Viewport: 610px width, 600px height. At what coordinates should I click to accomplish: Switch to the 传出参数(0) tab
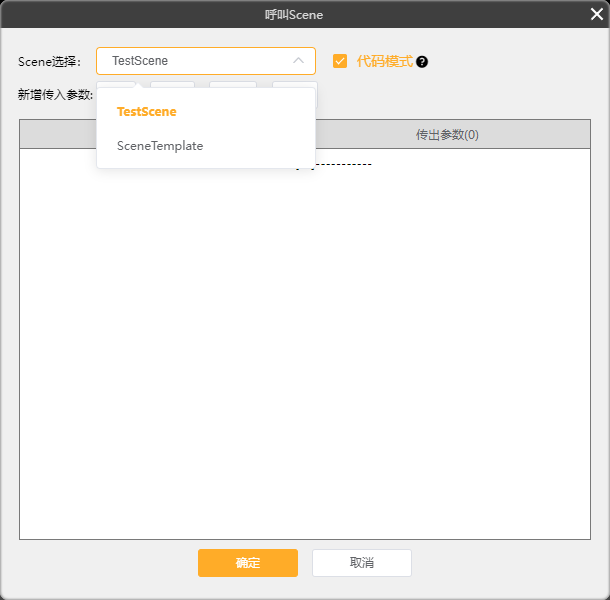coord(447,134)
